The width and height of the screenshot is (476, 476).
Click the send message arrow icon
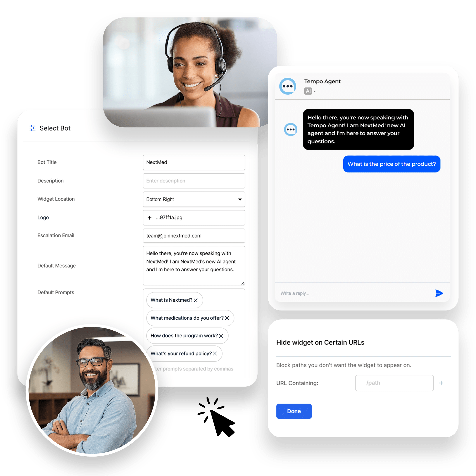439,293
